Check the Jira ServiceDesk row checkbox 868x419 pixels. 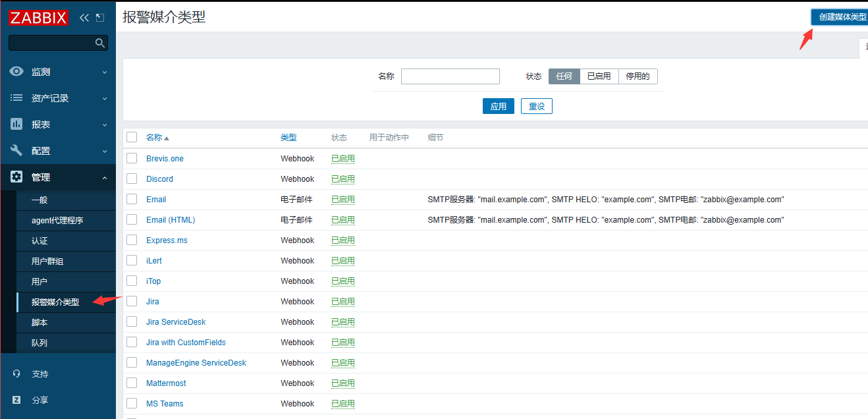click(x=132, y=321)
